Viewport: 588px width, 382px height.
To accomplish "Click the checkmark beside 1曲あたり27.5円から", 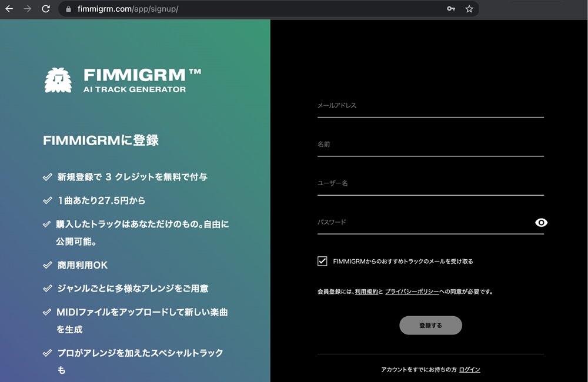I will 47,200.
